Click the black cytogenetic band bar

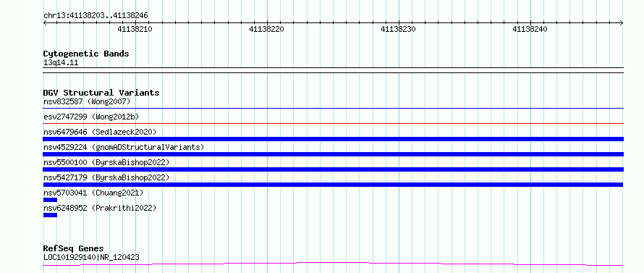[333, 70]
